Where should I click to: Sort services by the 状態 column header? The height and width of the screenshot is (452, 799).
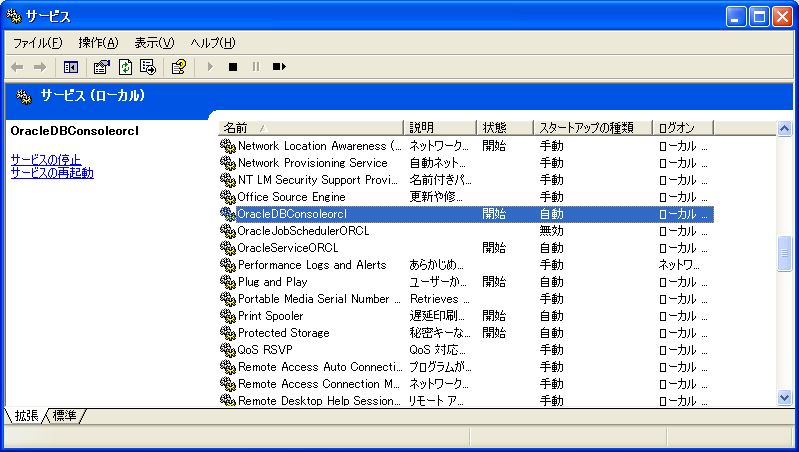(x=503, y=128)
